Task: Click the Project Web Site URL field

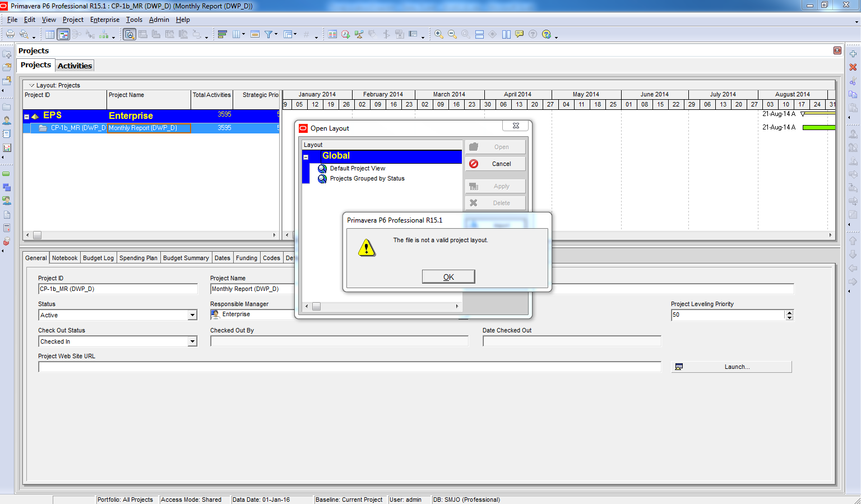Action: click(349, 367)
